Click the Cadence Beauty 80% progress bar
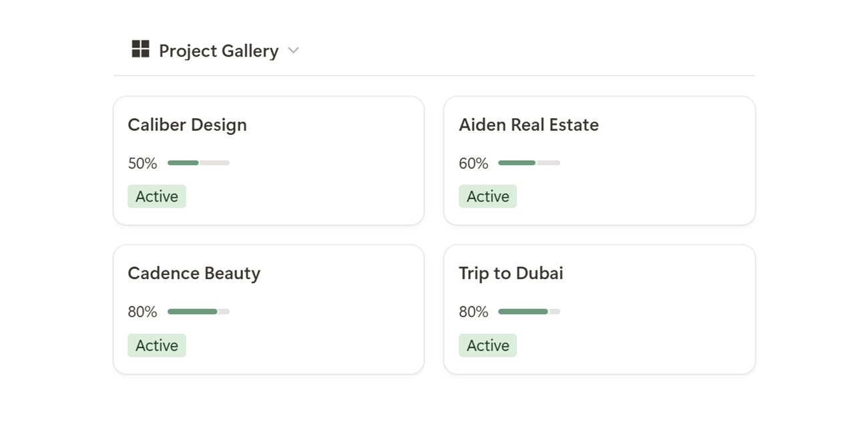Image resolution: width=868 pixels, height=434 pixels. 198,312
